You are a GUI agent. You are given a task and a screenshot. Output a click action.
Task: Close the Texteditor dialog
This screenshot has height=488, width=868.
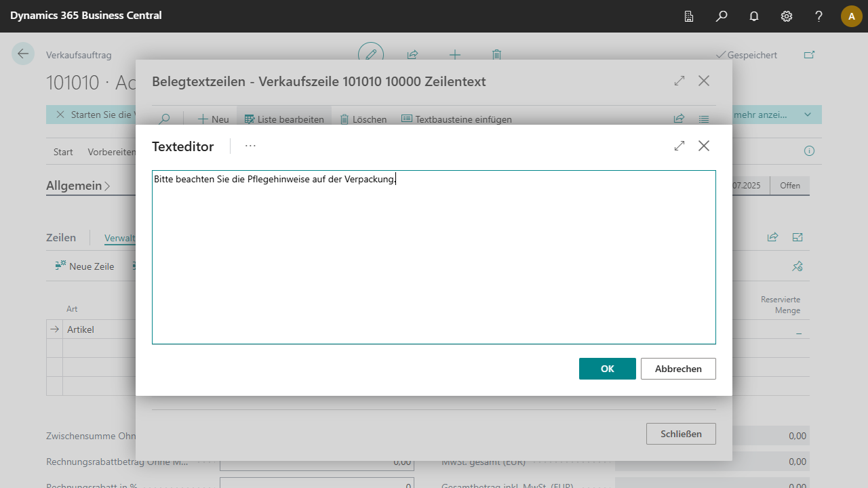tap(704, 146)
